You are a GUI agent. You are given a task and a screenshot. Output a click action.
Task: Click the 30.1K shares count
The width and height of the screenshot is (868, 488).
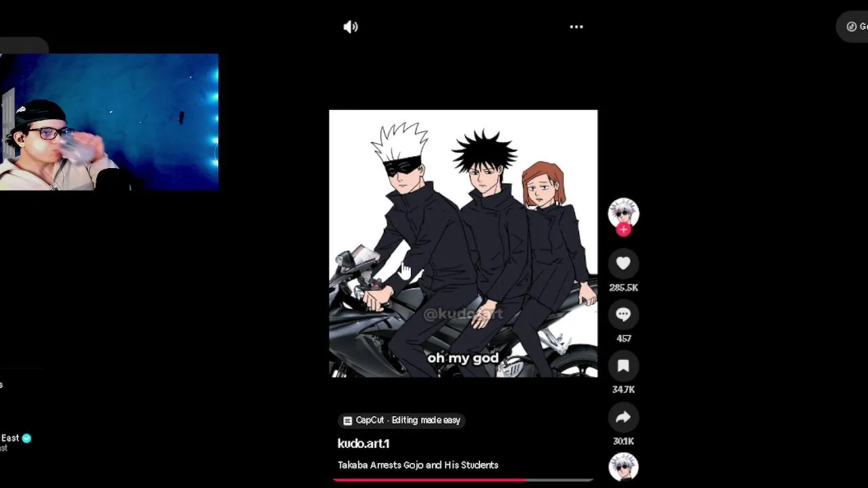(x=623, y=441)
